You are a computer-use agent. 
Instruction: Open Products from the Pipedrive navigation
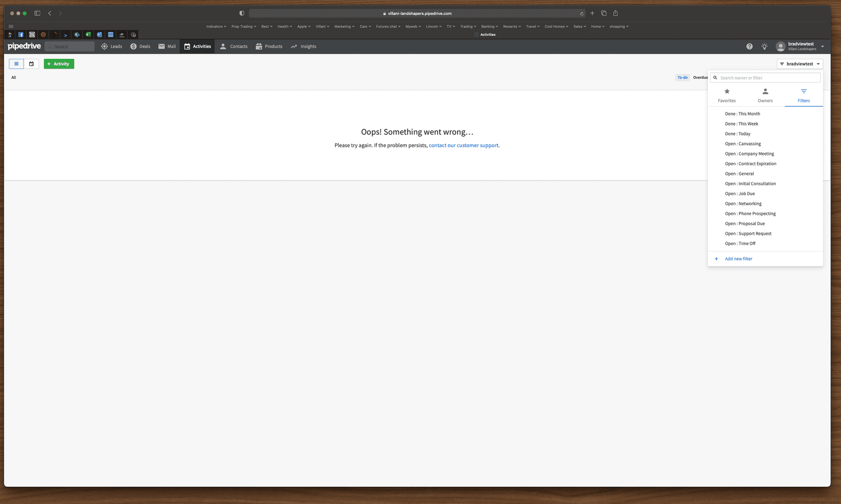click(269, 47)
